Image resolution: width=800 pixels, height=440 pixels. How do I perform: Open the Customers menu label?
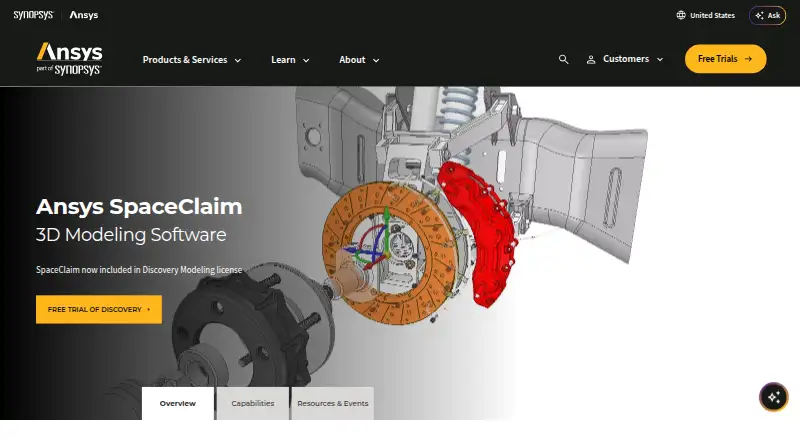coord(626,59)
